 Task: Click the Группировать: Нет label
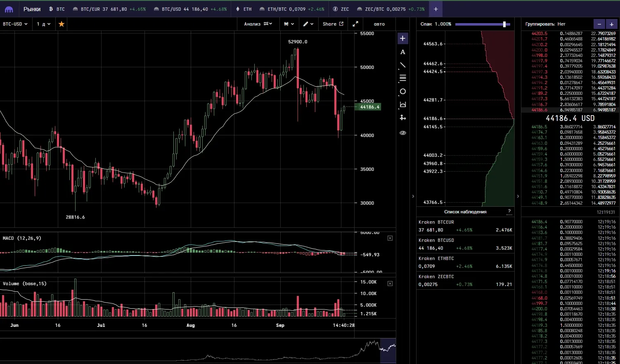[545, 24]
